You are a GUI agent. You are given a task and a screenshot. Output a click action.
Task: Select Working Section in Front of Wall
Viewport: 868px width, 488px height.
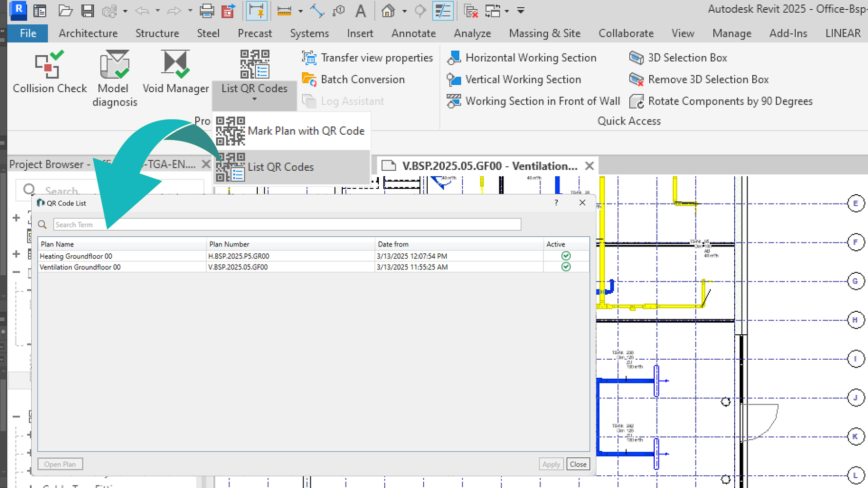533,101
